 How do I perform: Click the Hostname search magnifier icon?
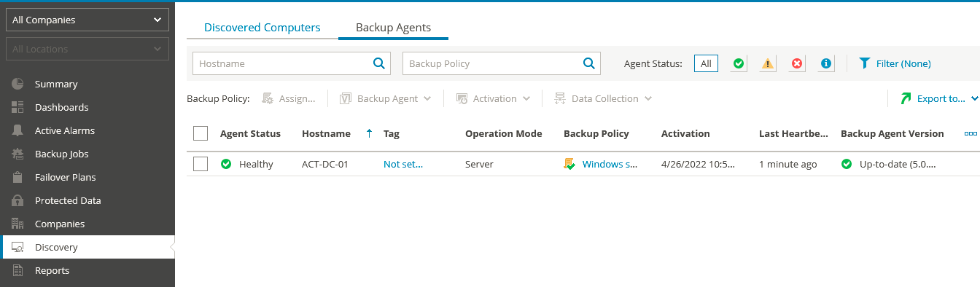[x=379, y=63]
